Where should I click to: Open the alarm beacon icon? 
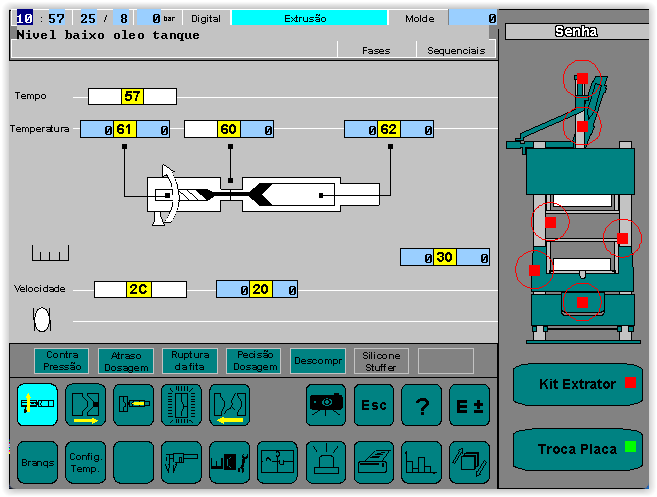coord(325,462)
